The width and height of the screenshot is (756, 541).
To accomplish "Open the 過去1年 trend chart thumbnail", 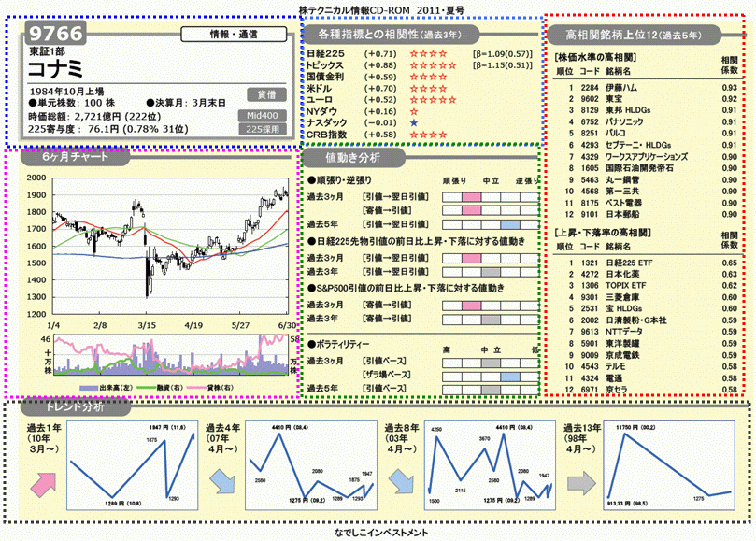I will 132,465.
